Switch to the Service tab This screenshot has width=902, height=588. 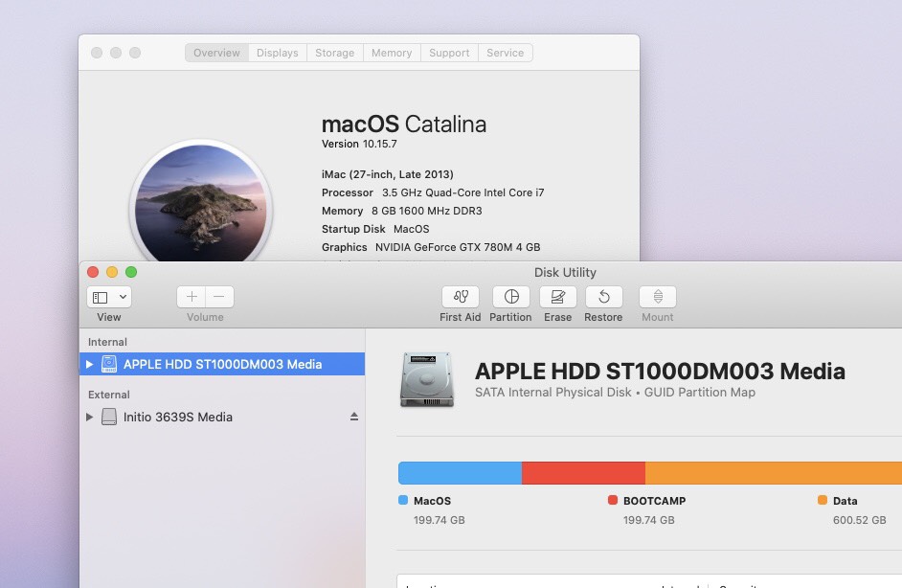click(x=505, y=53)
